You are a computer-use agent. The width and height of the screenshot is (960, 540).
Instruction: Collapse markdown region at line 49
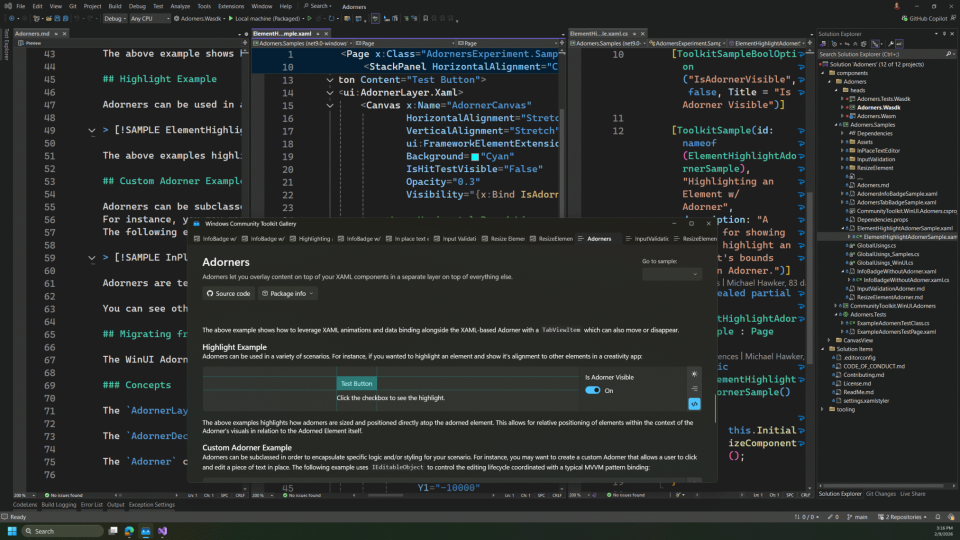tap(92, 130)
